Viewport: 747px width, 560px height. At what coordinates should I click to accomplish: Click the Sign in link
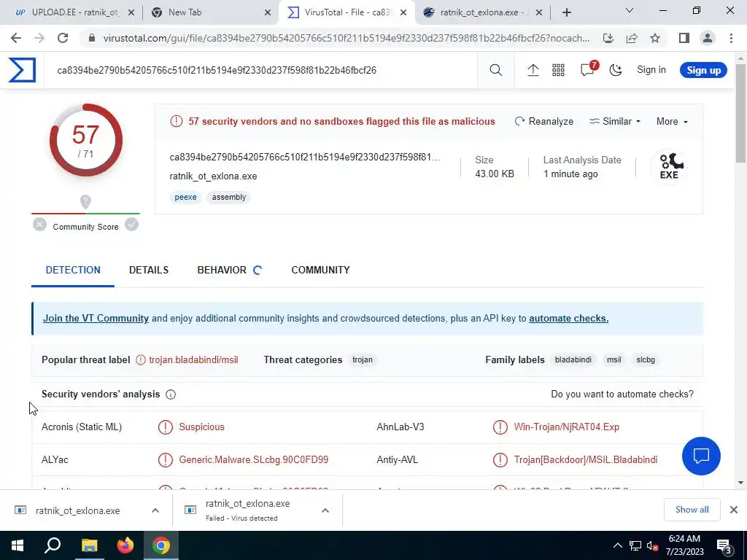651,69
